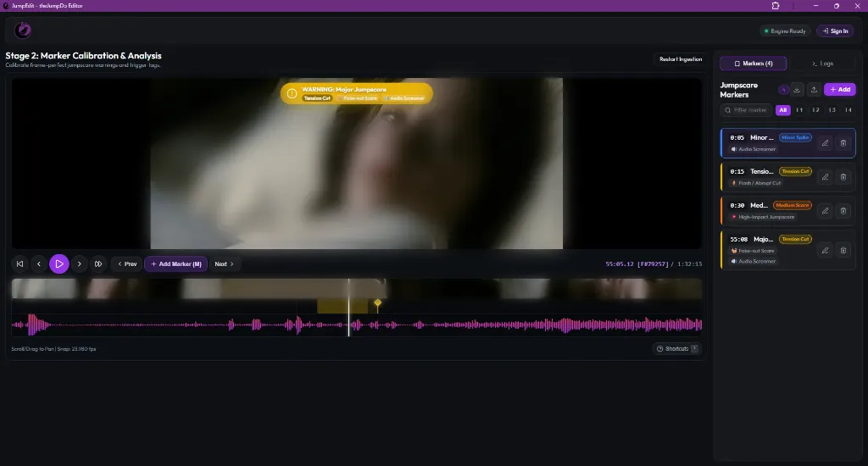Step back one frame
The height and width of the screenshot is (466, 868).
(39, 264)
